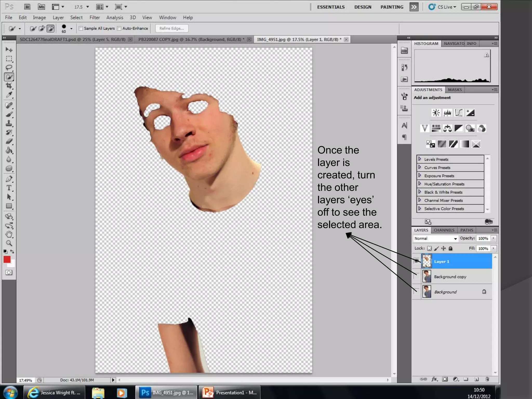Create a new layer with the panel icon
This screenshot has height=399, width=532.
(x=476, y=379)
